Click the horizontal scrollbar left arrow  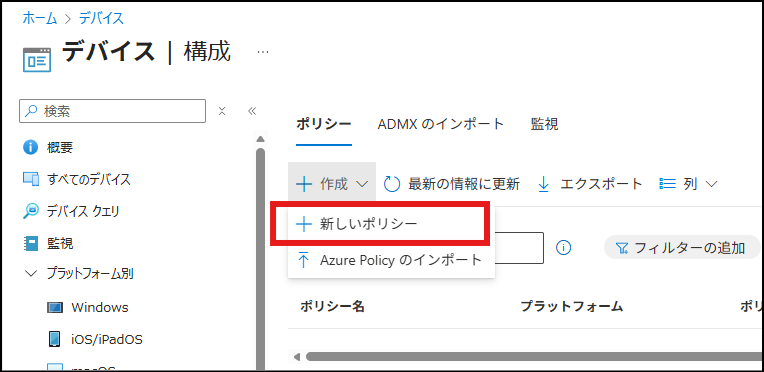pyautogui.click(x=297, y=356)
